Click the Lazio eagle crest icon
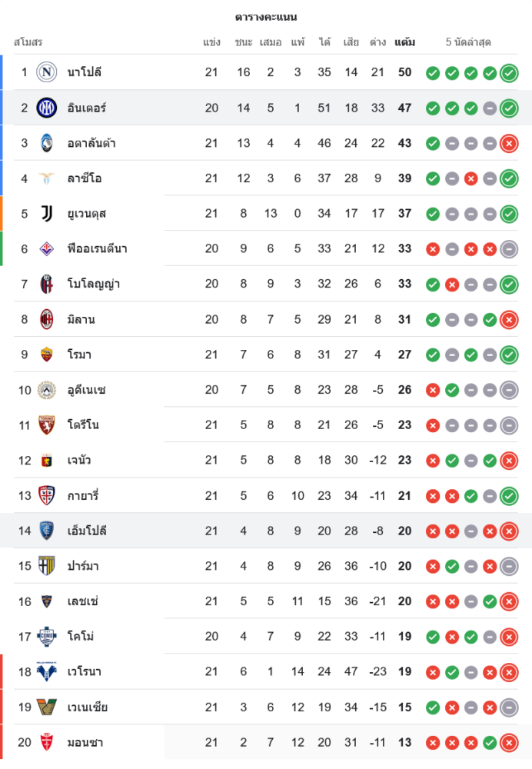 (x=47, y=178)
